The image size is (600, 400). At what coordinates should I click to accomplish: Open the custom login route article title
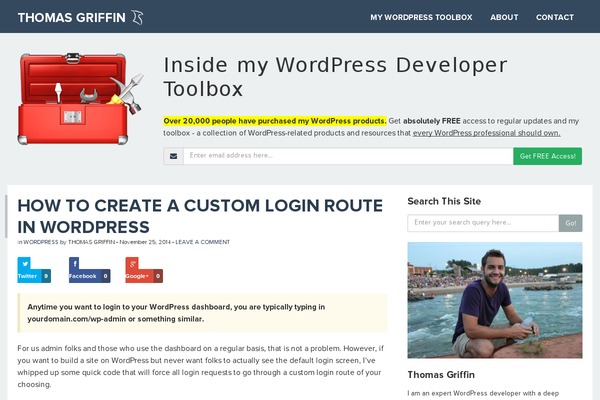(200, 216)
